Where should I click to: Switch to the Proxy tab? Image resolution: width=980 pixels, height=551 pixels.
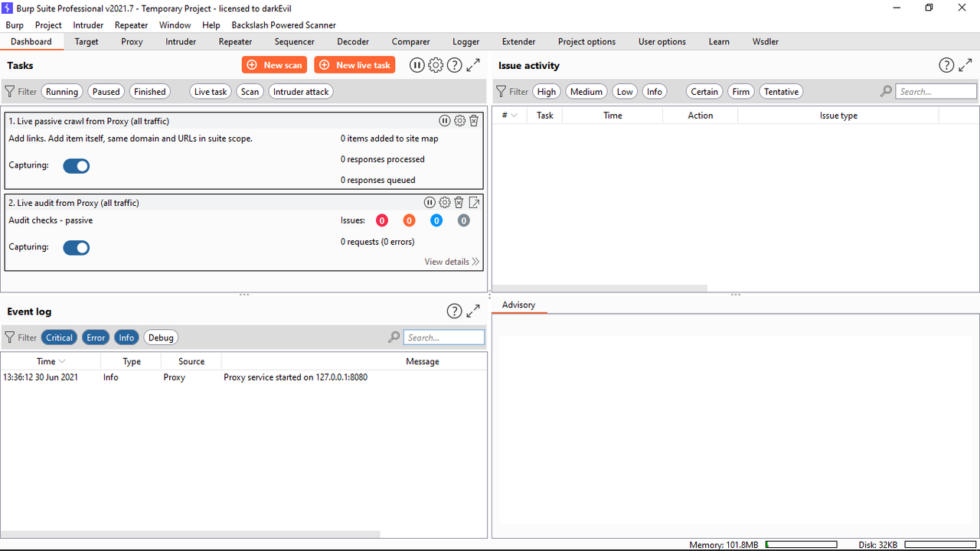[132, 41]
